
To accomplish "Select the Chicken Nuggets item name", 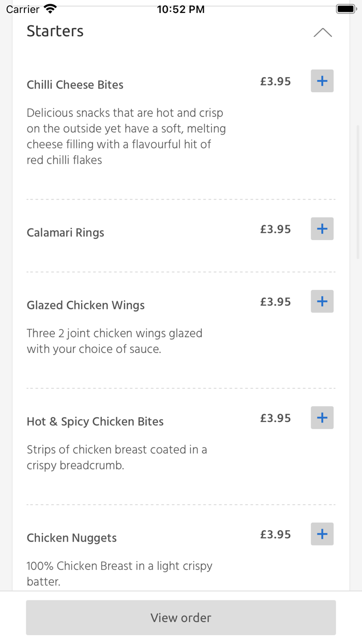I will 72,538.
